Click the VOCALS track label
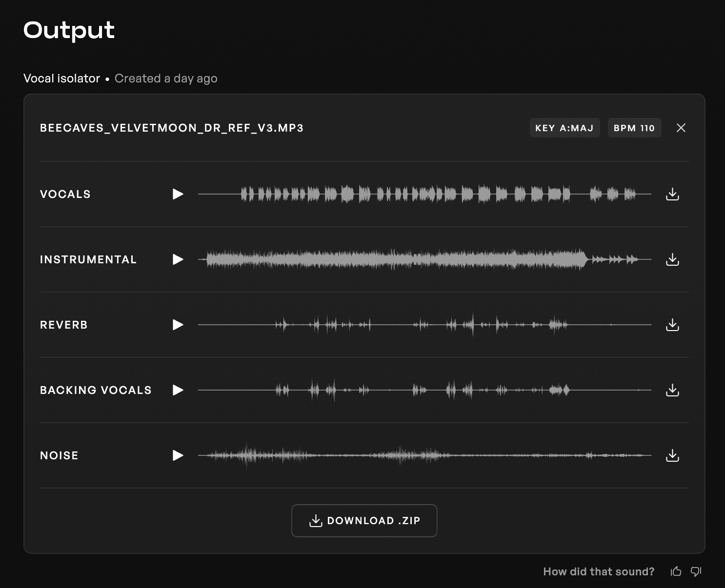 click(65, 194)
